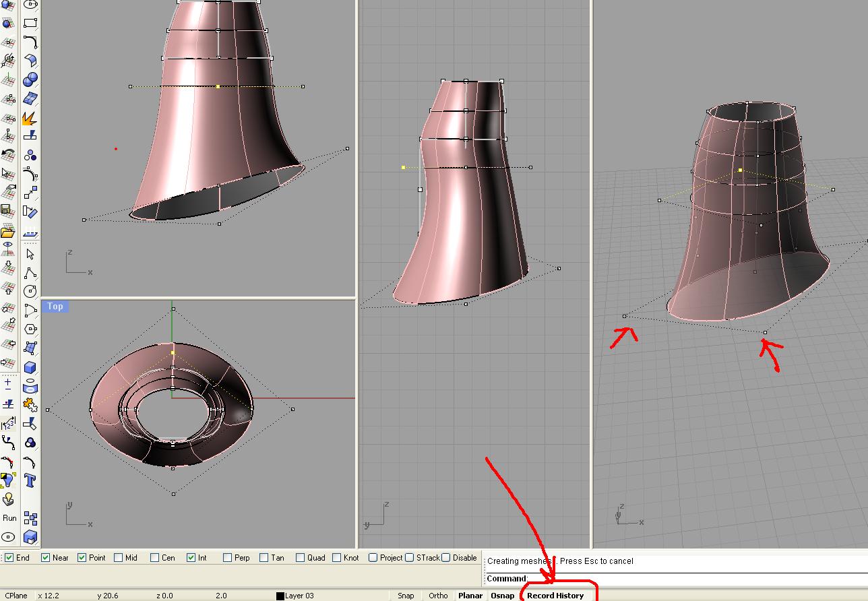Open file using the folder icon
Screen dimensions: 868x601
(x=8, y=232)
